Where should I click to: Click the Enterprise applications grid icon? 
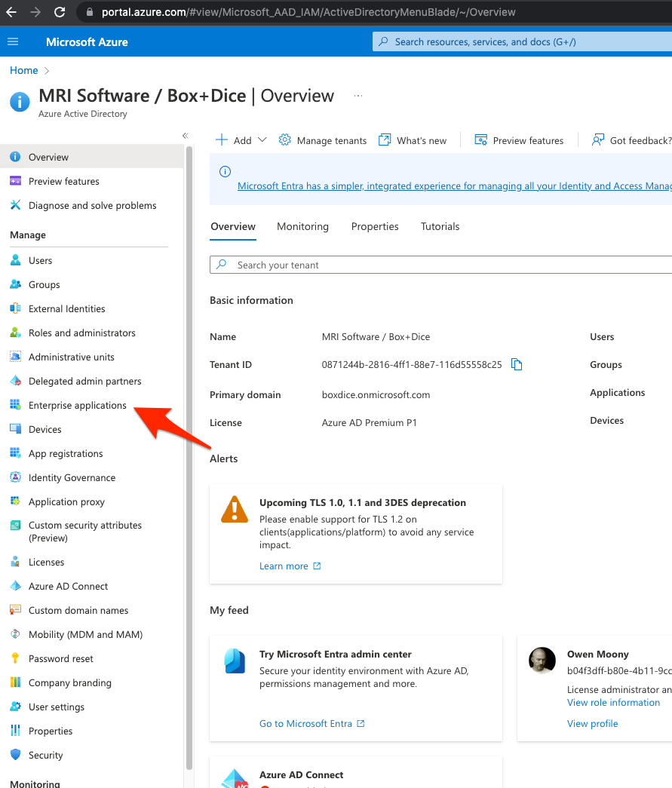click(16, 404)
